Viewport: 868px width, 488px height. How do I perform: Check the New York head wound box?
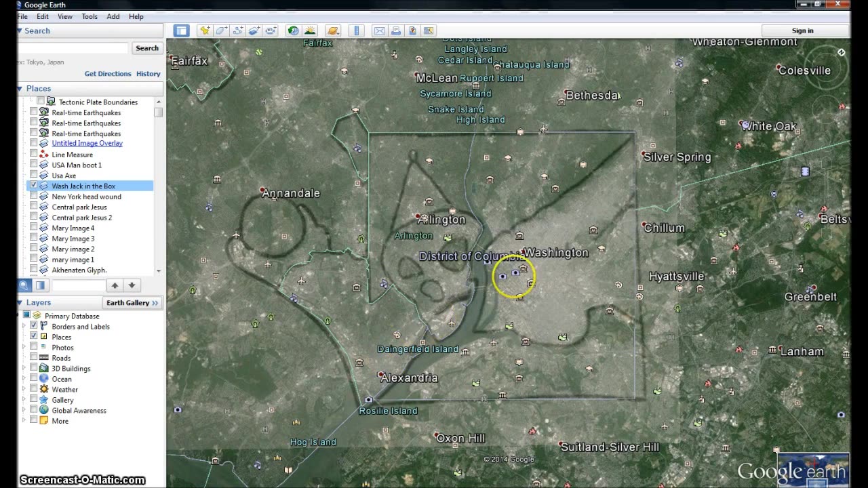(33, 197)
